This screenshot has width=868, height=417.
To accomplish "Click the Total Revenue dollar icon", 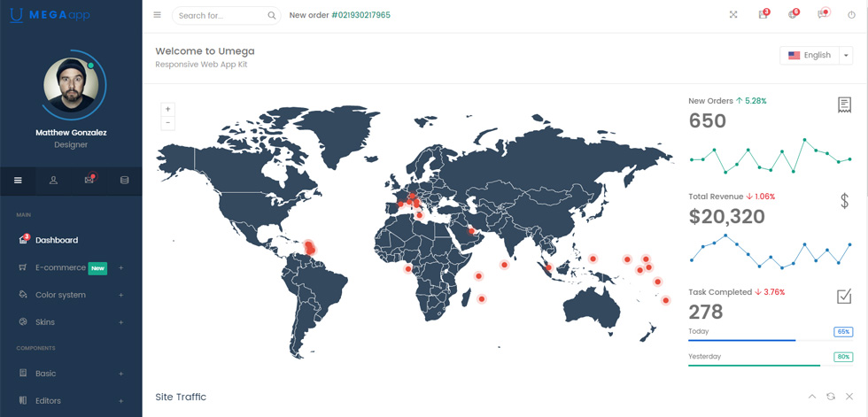I will 844,200.
